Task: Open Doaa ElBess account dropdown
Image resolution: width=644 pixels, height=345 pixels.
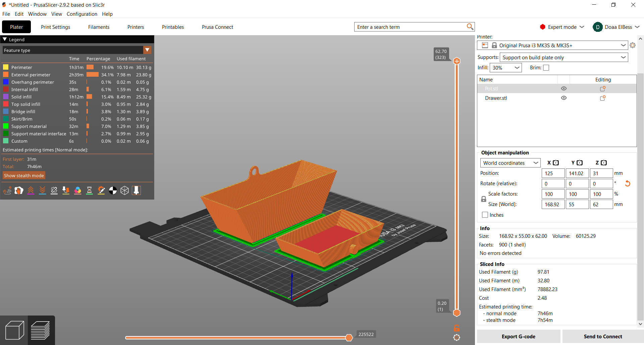Action: coord(616,27)
